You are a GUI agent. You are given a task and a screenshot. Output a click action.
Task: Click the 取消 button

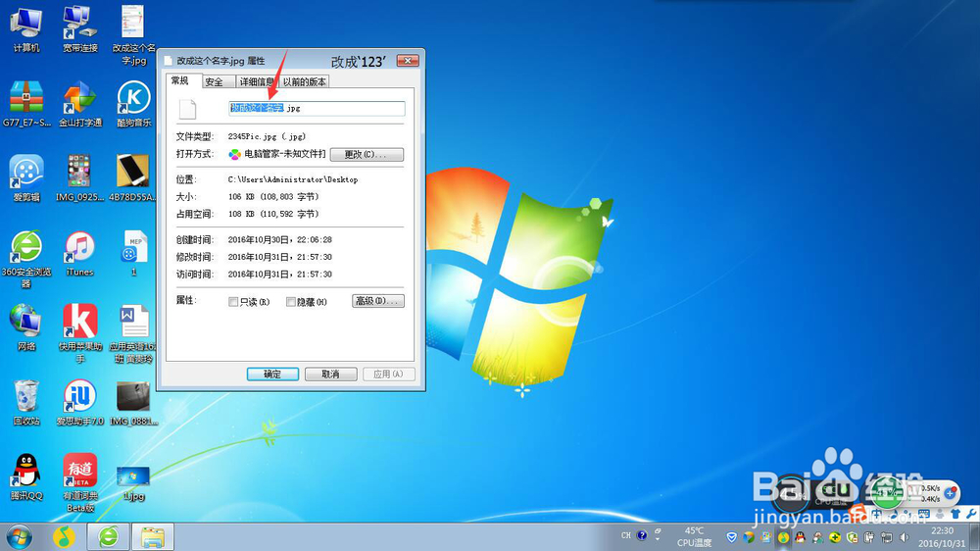(330, 374)
